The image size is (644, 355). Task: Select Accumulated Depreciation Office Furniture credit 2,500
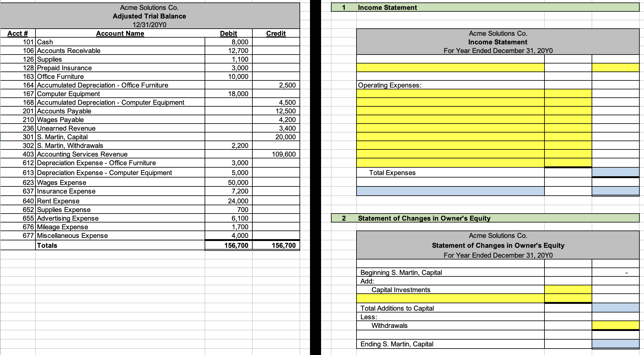[x=276, y=85]
